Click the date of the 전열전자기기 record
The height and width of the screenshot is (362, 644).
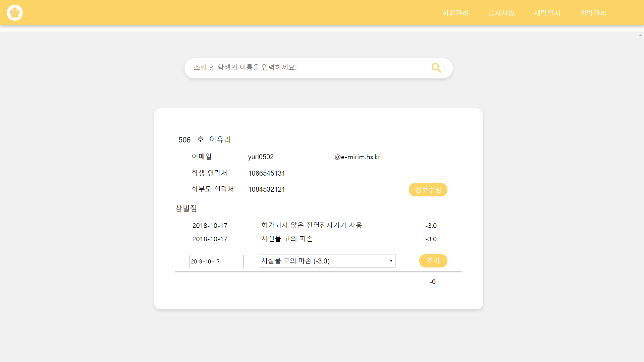[210, 226]
